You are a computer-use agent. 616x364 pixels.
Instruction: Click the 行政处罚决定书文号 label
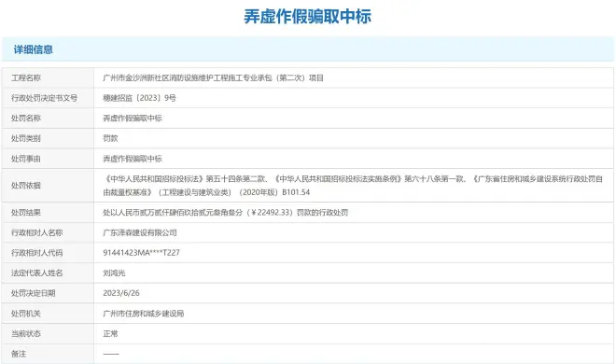coord(44,98)
